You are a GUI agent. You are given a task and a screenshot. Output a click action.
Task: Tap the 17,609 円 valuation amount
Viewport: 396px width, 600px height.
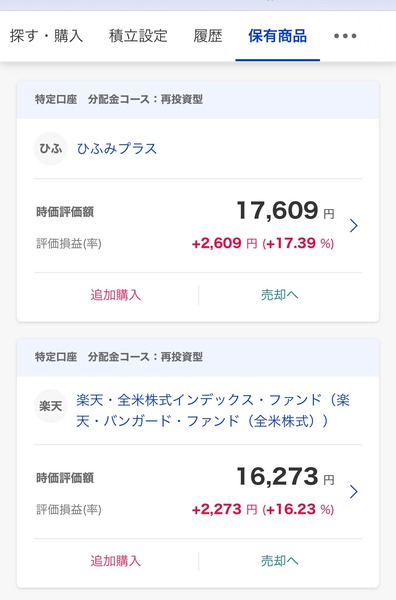(285, 210)
